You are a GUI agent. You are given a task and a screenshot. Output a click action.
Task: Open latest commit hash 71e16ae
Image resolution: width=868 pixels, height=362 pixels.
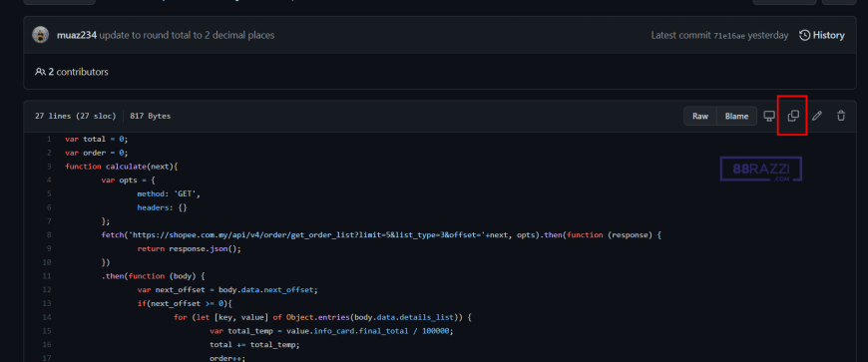coord(728,36)
